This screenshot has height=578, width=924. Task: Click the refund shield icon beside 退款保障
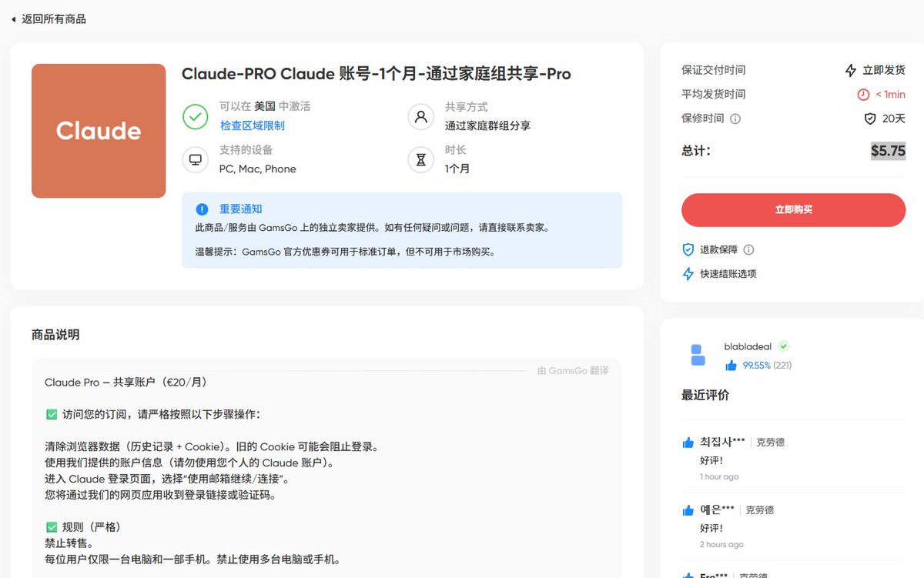(x=688, y=249)
